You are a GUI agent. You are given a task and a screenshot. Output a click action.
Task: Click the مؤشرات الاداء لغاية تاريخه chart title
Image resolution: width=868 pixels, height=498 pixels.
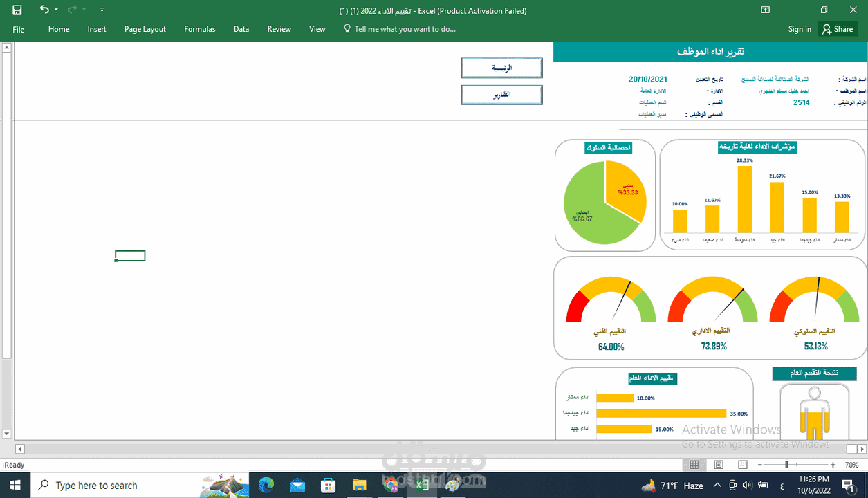click(757, 147)
